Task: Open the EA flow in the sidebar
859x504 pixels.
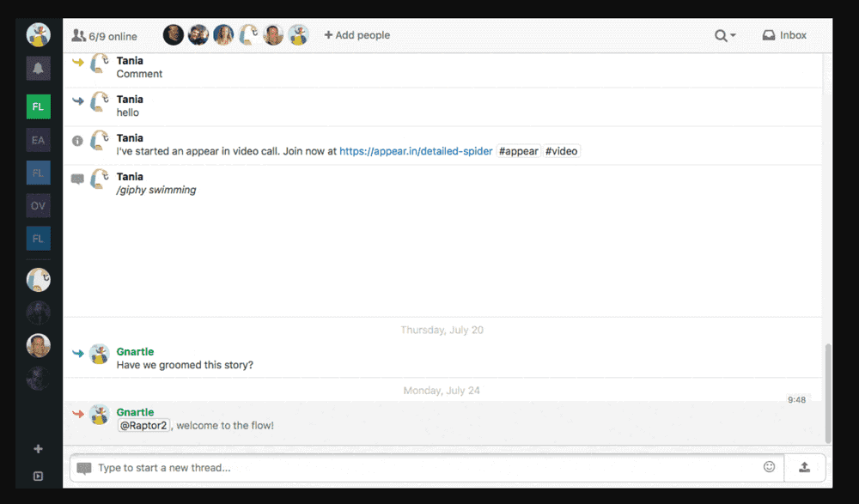Action: coord(38,139)
